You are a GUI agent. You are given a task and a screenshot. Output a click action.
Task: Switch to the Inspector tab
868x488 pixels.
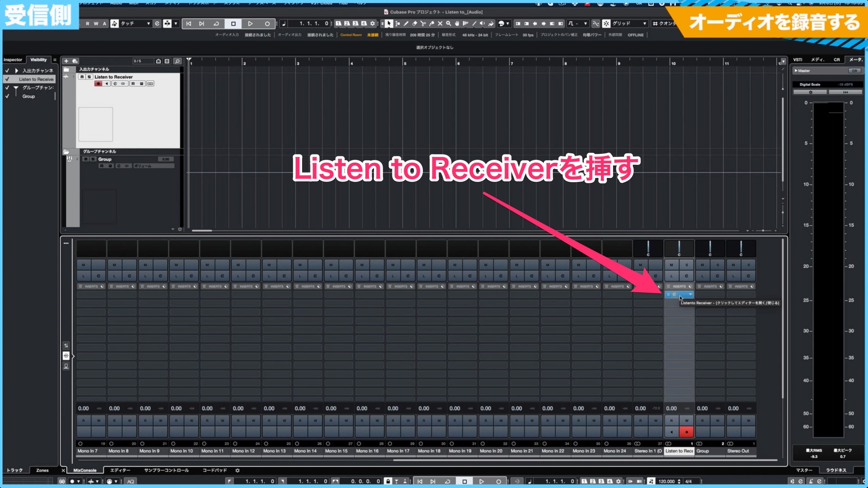coord(13,60)
